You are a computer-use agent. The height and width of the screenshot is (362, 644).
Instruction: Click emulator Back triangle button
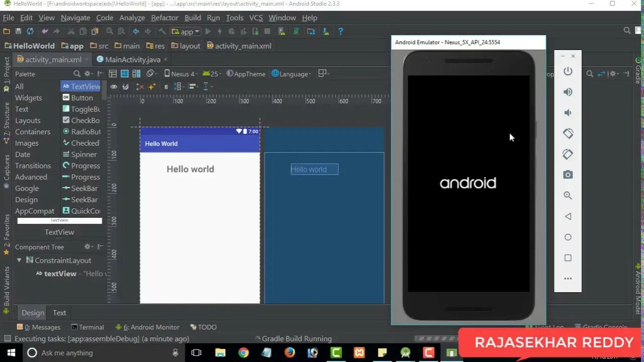click(x=568, y=216)
